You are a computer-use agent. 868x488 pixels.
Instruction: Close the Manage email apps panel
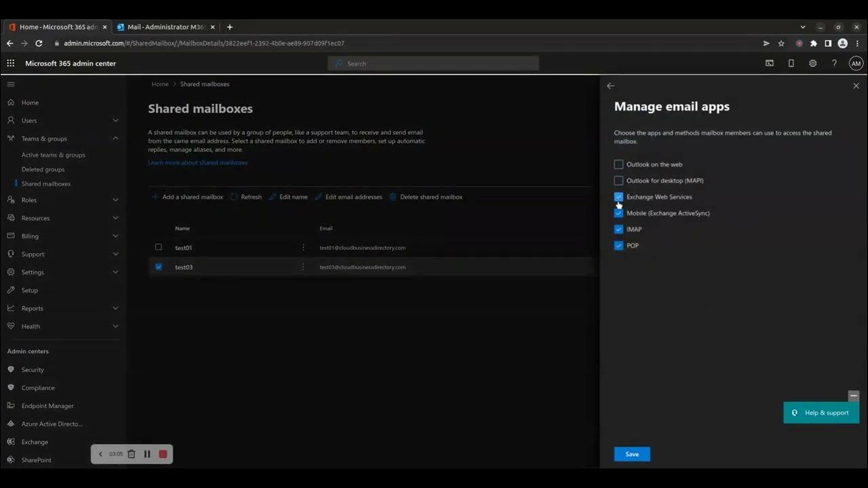tap(856, 85)
